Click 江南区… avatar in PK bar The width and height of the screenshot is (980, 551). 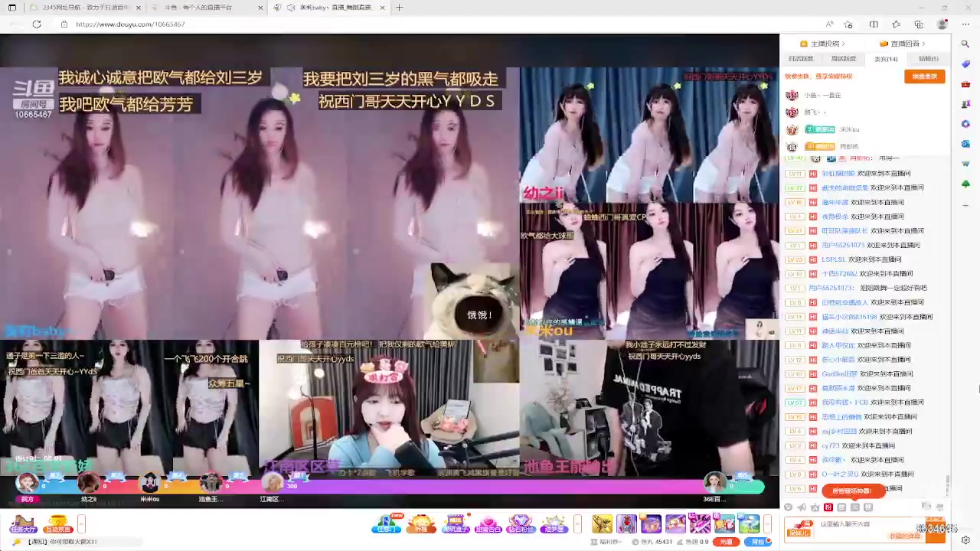click(273, 484)
